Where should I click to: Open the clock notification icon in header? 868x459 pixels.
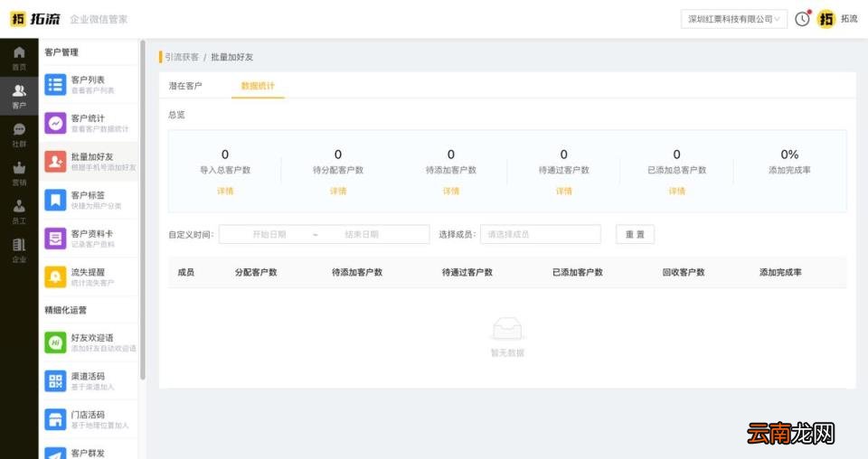802,19
